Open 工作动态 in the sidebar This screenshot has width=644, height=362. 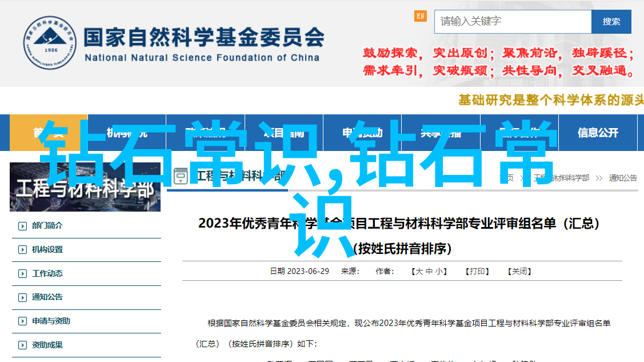tap(47, 273)
